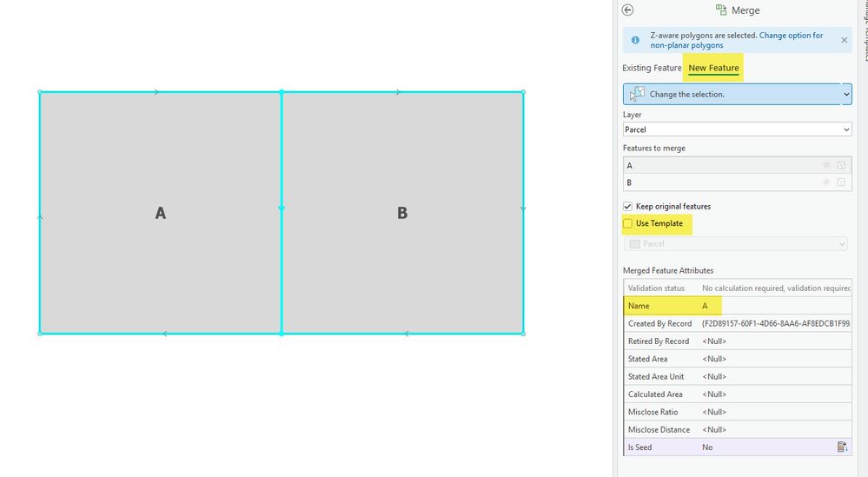The width and height of the screenshot is (868, 477).
Task: Open the Layer dropdown showing Parcel
Action: point(737,129)
